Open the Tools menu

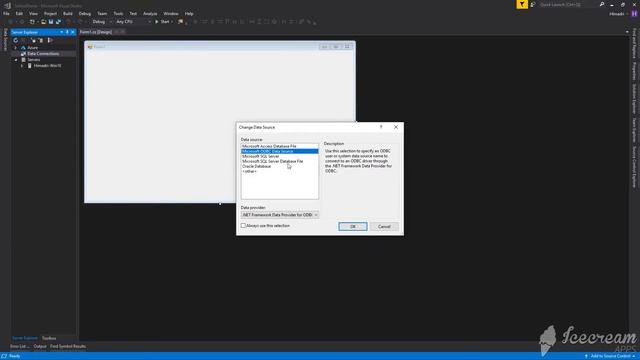click(118, 13)
